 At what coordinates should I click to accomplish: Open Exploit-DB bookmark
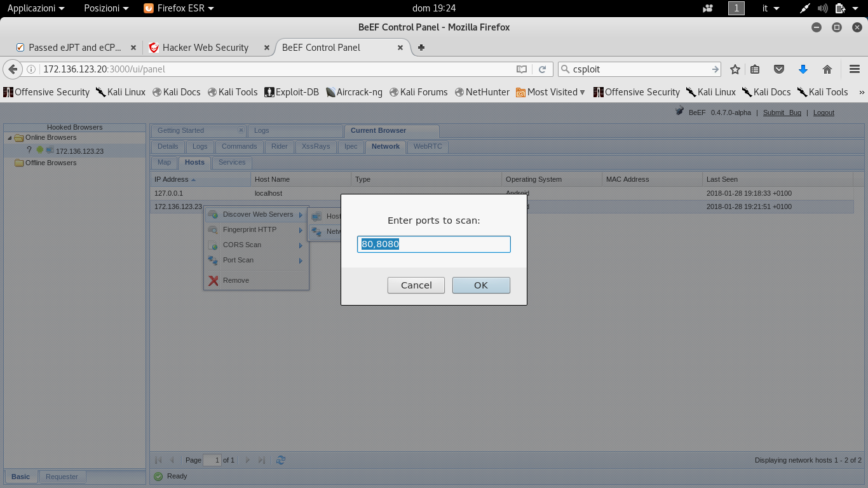(292, 92)
